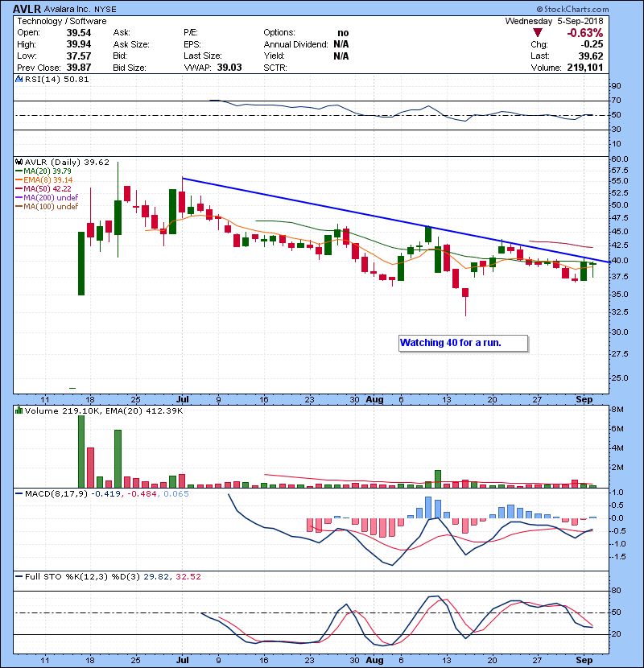Click the Technology / Software sector label
644x668 pixels.
[x=62, y=21]
